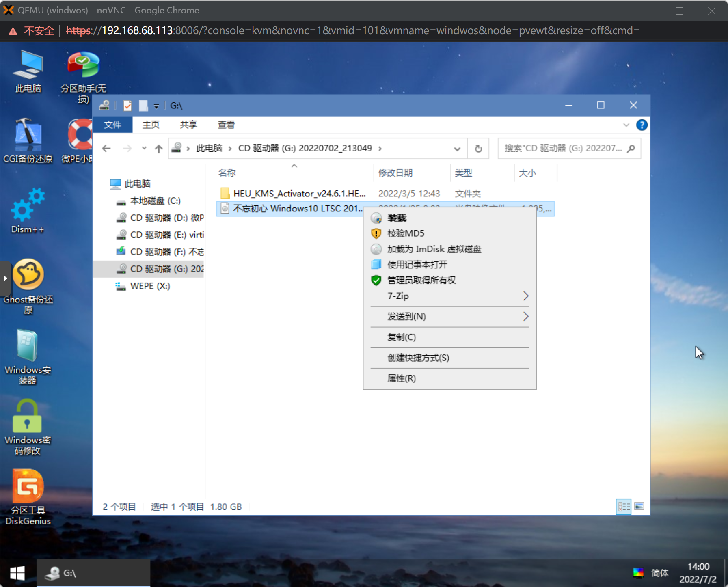This screenshot has width=728, height=587.
Task: Click CD 驱动器 (G:) breadcrumb segment
Action: point(305,148)
